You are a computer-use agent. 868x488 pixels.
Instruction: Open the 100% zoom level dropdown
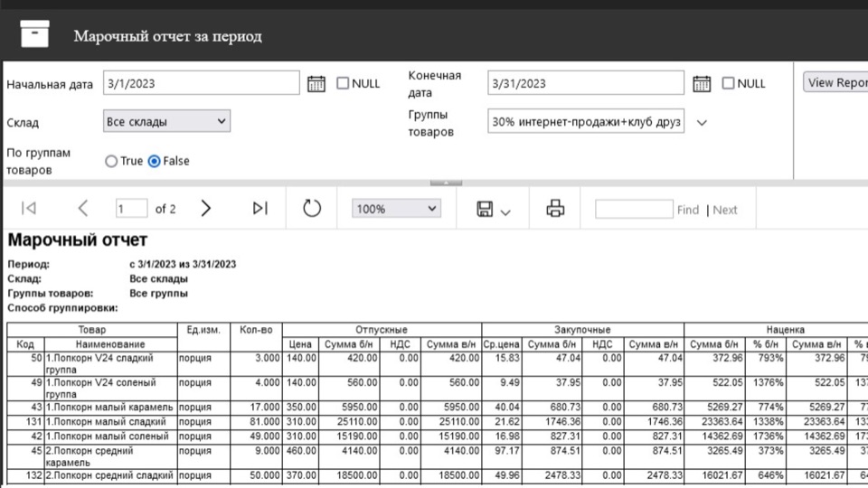[396, 209]
